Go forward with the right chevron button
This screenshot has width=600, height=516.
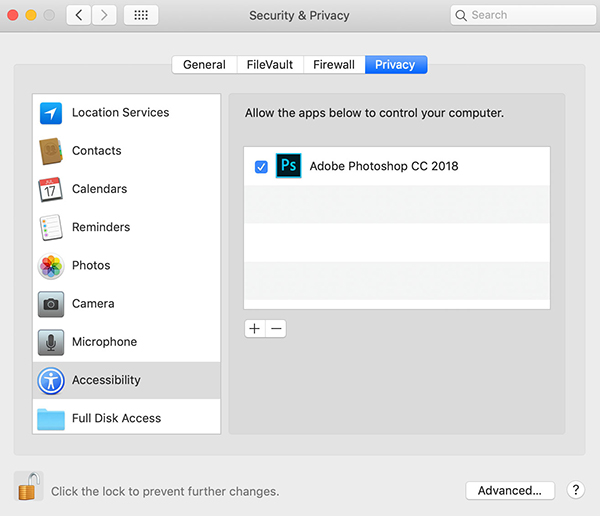pos(104,15)
